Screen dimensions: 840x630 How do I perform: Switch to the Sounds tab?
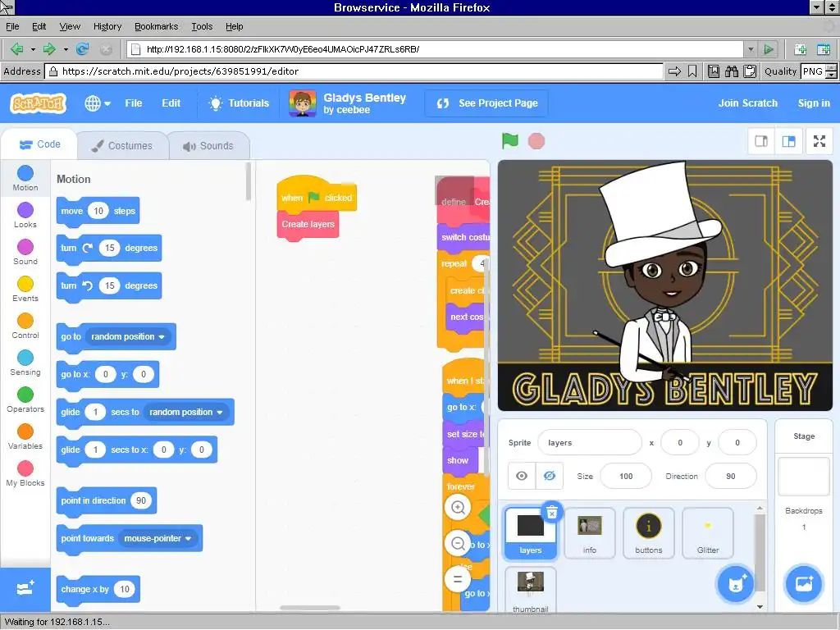[x=209, y=146]
